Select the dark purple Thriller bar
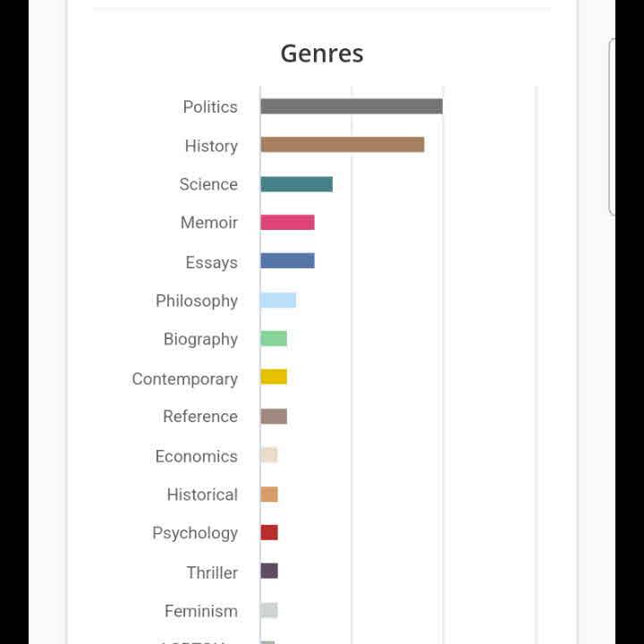The height and width of the screenshot is (644, 644). pyautogui.click(x=269, y=572)
